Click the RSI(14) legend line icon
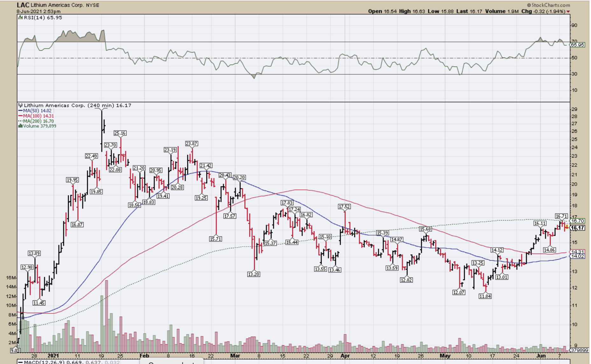This screenshot has height=364, width=591. tap(20, 17)
